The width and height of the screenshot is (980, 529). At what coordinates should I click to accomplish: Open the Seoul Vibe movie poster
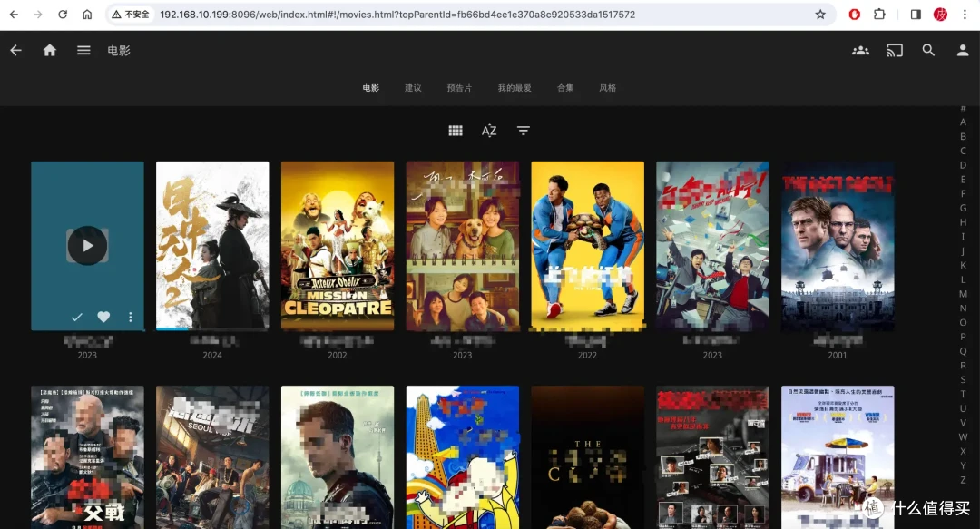click(x=212, y=457)
